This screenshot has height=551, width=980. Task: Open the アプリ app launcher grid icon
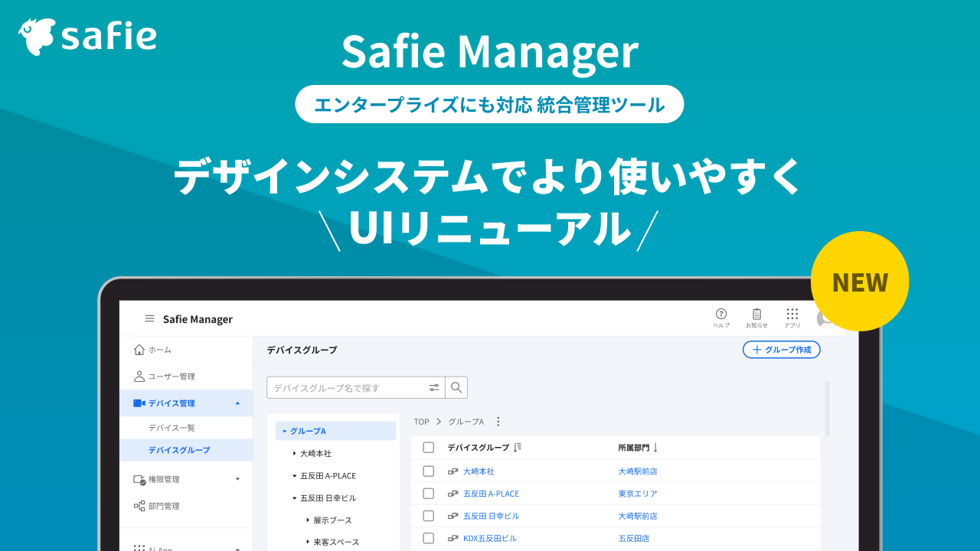tap(792, 314)
